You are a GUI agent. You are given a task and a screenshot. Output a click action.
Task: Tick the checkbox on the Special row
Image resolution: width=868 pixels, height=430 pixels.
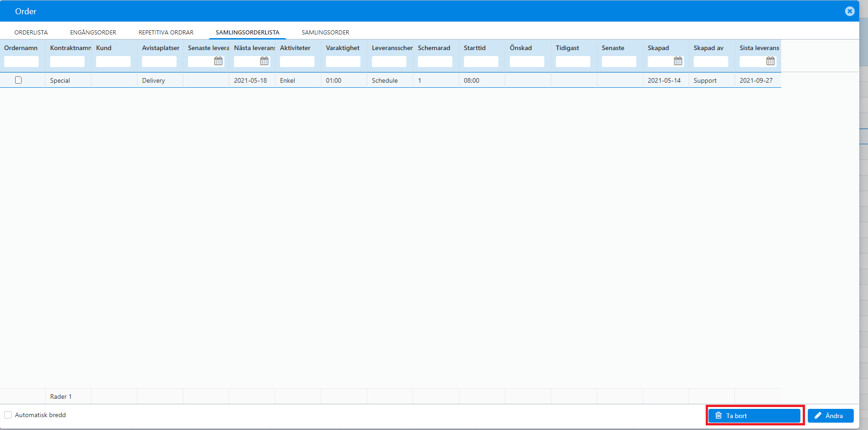[18, 80]
